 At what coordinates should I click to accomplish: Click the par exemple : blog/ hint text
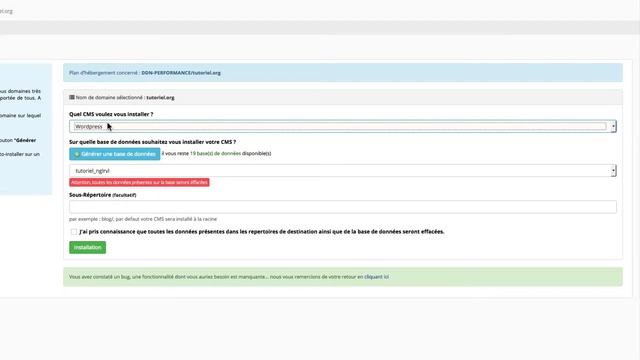[x=143, y=219]
